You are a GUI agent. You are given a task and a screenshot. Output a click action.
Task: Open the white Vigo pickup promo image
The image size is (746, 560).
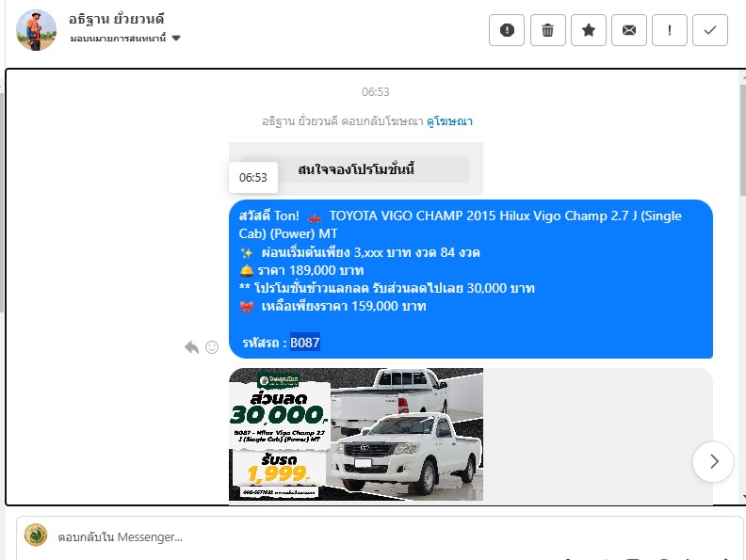tap(356, 434)
